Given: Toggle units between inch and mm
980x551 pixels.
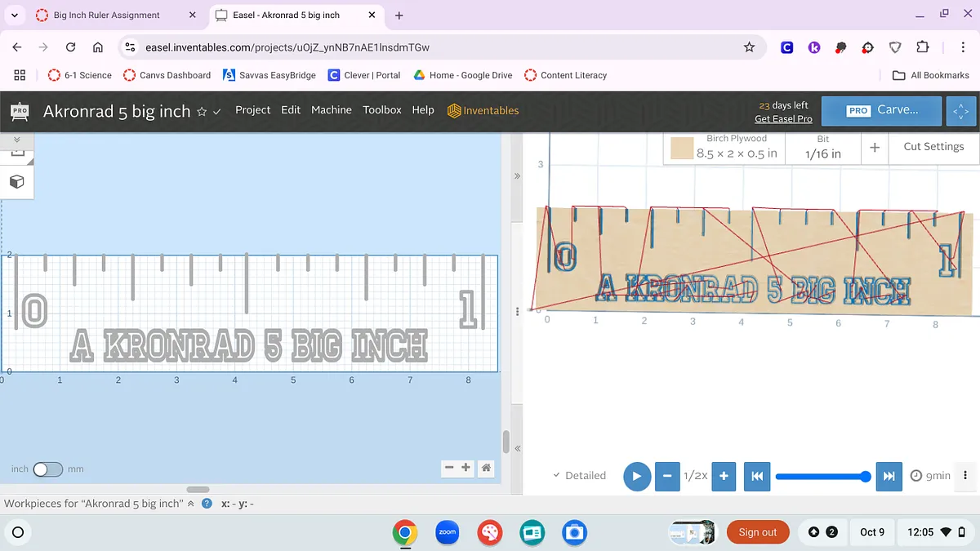Looking at the screenshot, I should pos(47,469).
